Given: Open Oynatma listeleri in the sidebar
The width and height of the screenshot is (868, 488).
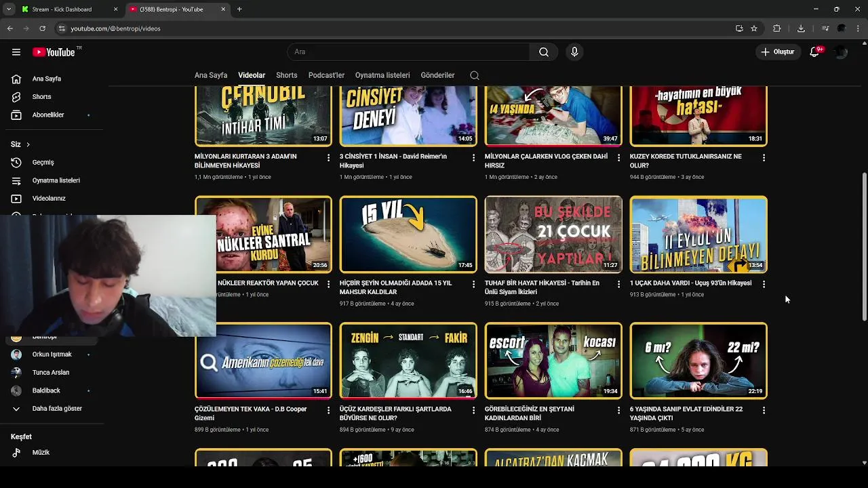Looking at the screenshot, I should 54,180.
